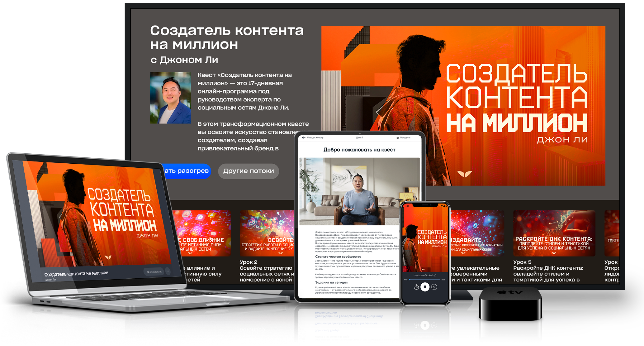The width and height of the screenshot is (644, 346).
Task: Rewind 15 seconds on the phone player
Action: 416,287
